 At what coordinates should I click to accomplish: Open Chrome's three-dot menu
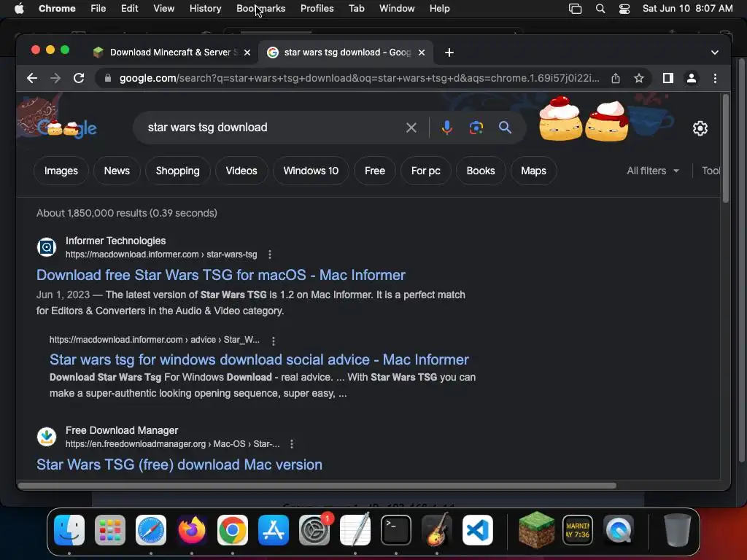coord(715,78)
